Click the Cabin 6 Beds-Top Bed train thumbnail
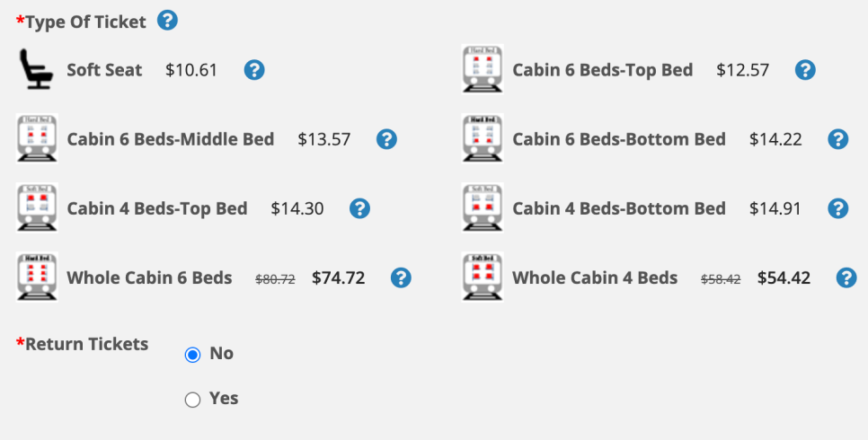 coord(483,69)
